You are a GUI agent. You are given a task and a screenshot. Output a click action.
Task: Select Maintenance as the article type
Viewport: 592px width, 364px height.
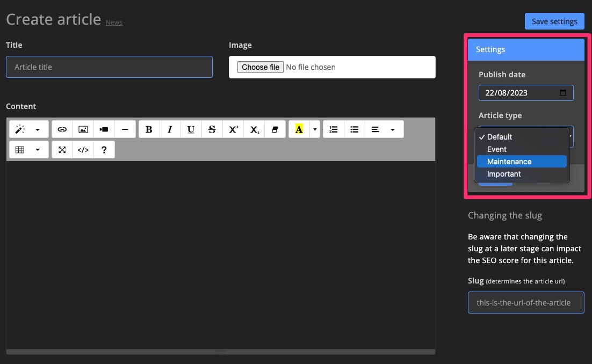[x=508, y=161]
